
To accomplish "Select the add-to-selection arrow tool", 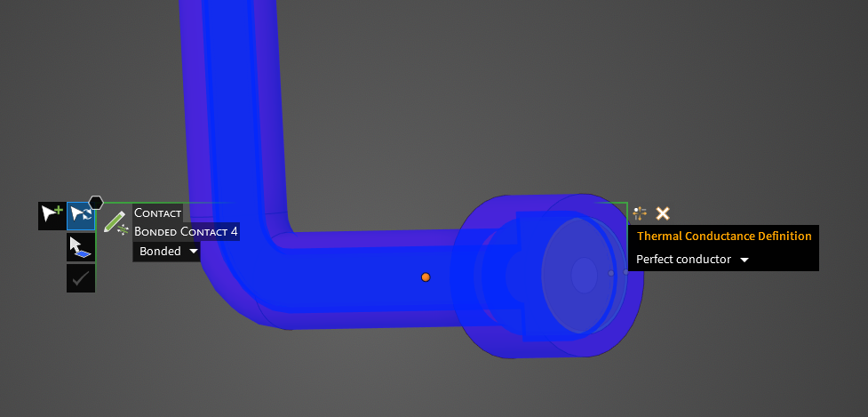I will click(x=52, y=215).
